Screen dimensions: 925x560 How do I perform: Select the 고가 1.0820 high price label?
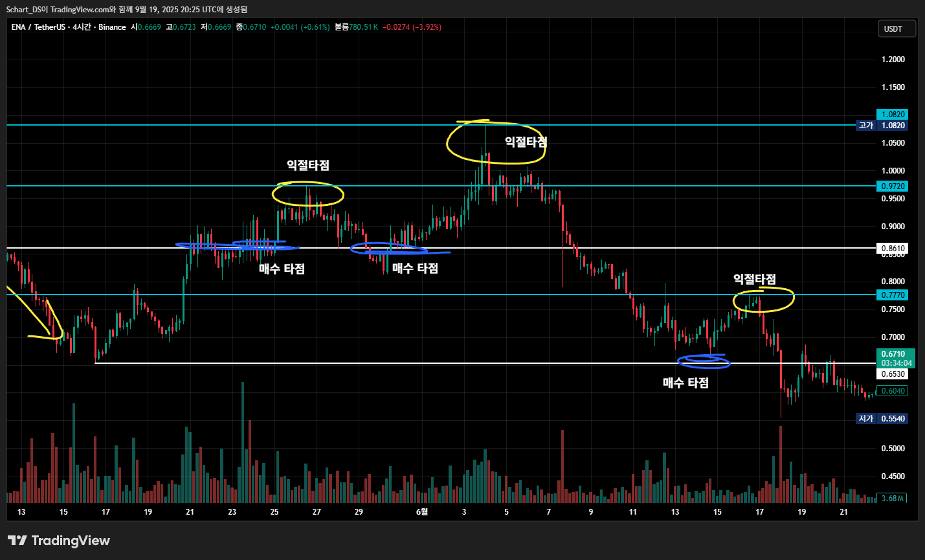(882, 126)
